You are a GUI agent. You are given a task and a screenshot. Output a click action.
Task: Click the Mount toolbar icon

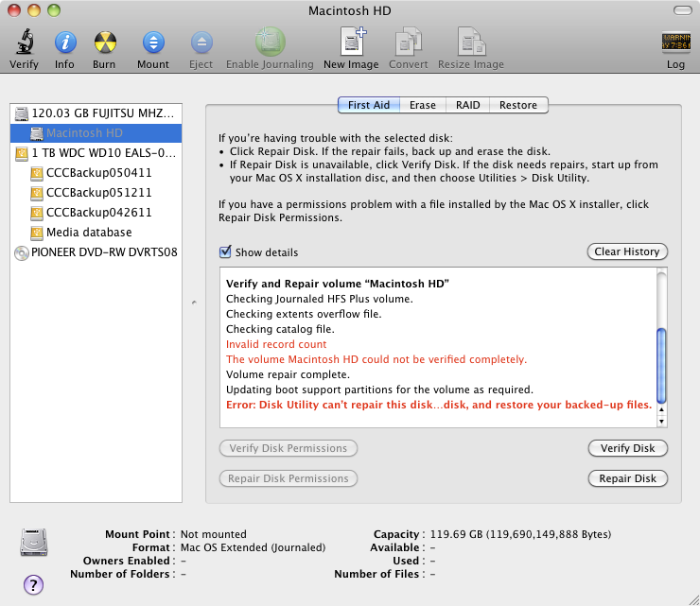pyautogui.click(x=153, y=43)
